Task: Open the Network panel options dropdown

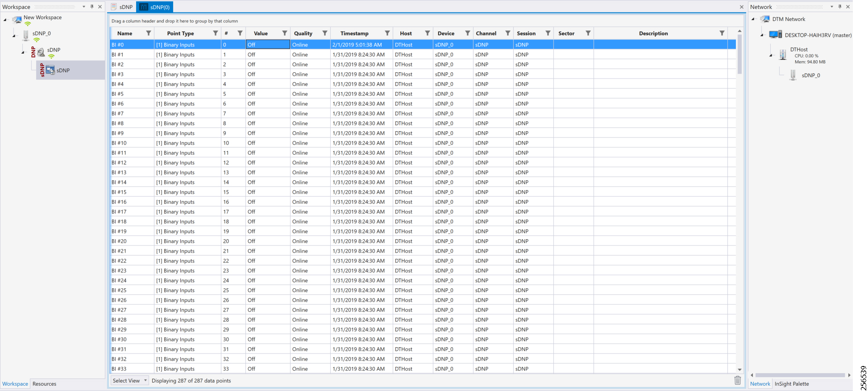Action: pos(832,7)
